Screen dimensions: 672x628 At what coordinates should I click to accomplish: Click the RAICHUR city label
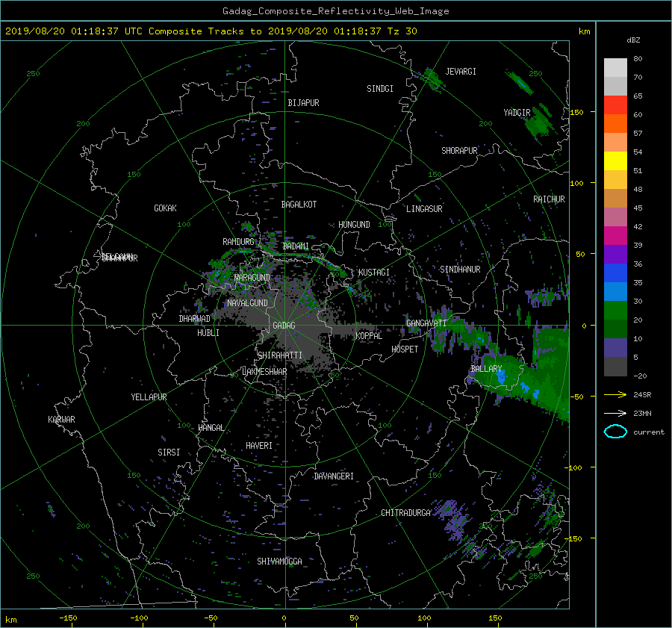pos(549,199)
